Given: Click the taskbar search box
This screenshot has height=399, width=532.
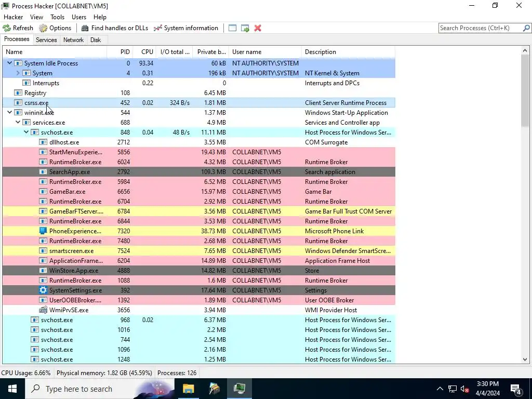Looking at the screenshot, I should click(99, 389).
